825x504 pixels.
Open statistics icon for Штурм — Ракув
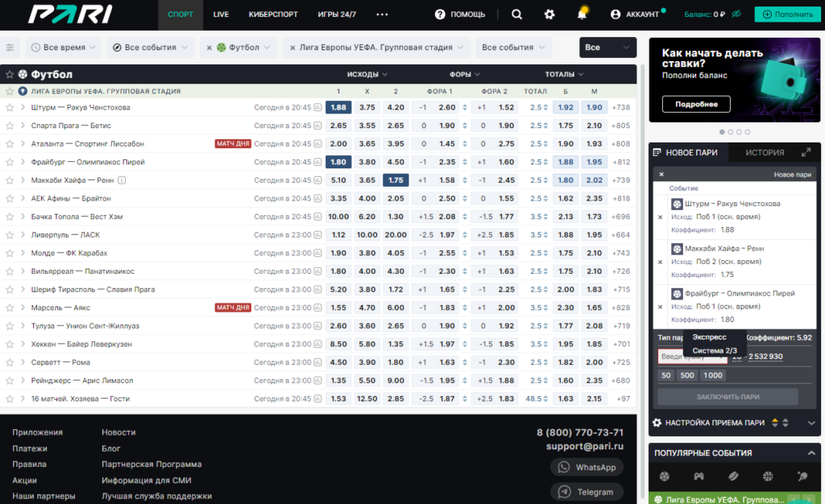[317, 107]
